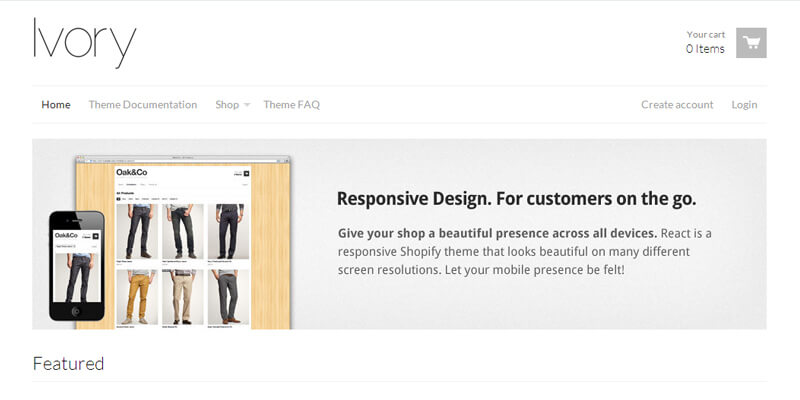Image resolution: width=800 pixels, height=400 pixels.
Task: Expand the Shop dropdown arrow
Action: 247,105
